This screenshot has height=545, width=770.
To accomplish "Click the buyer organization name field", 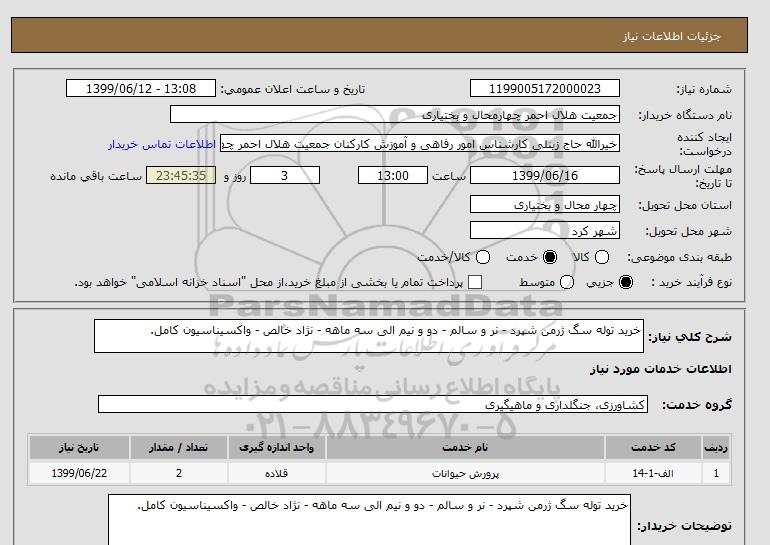I will (395, 114).
